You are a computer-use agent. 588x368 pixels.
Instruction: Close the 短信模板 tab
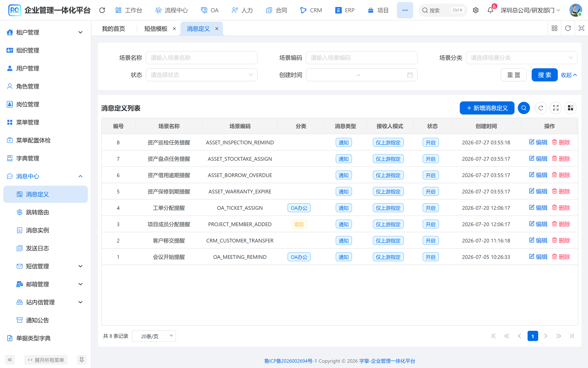click(x=174, y=29)
